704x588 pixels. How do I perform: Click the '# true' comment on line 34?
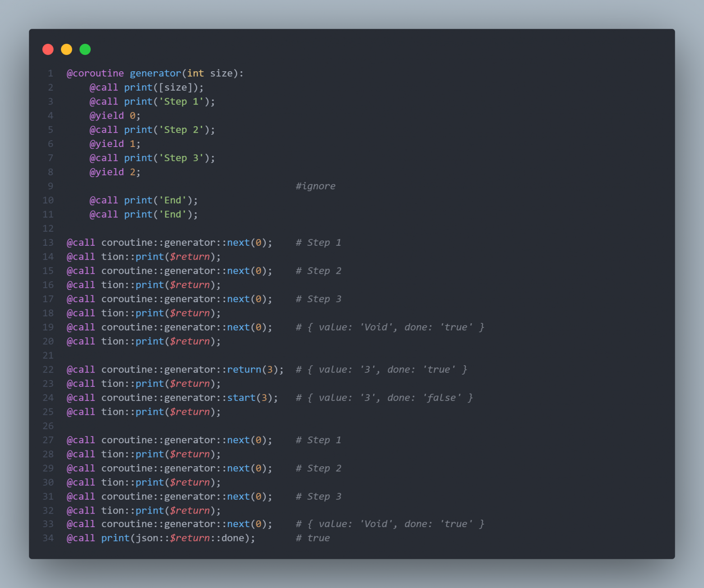tap(313, 537)
